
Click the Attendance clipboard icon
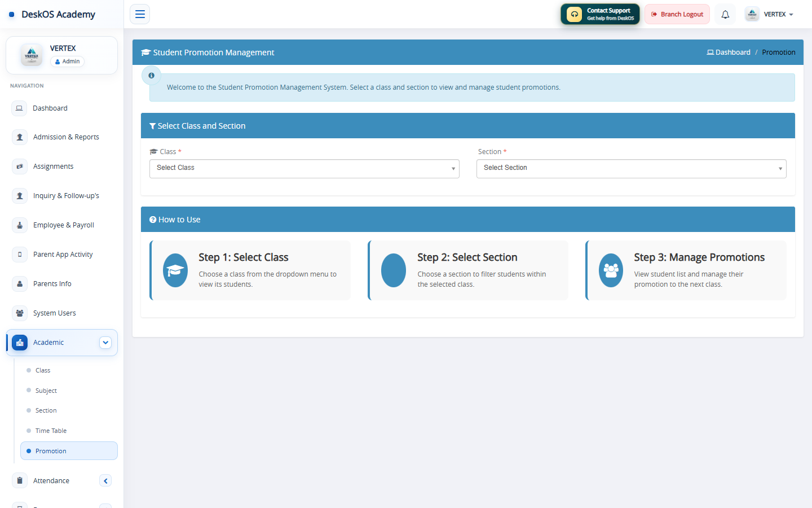point(20,481)
